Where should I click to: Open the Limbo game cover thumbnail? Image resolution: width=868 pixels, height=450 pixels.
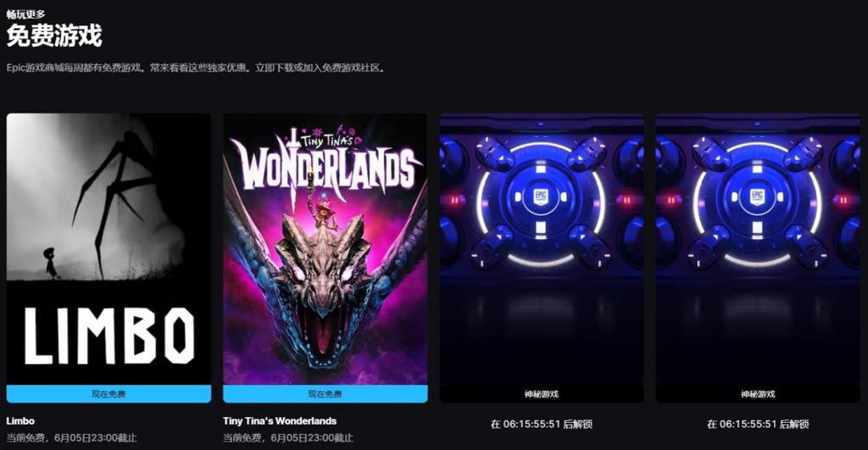109,249
